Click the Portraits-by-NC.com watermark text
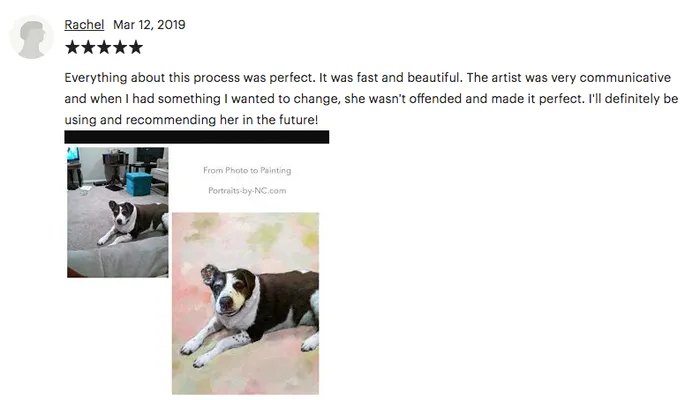The image size is (700, 400). pyautogui.click(x=247, y=191)
